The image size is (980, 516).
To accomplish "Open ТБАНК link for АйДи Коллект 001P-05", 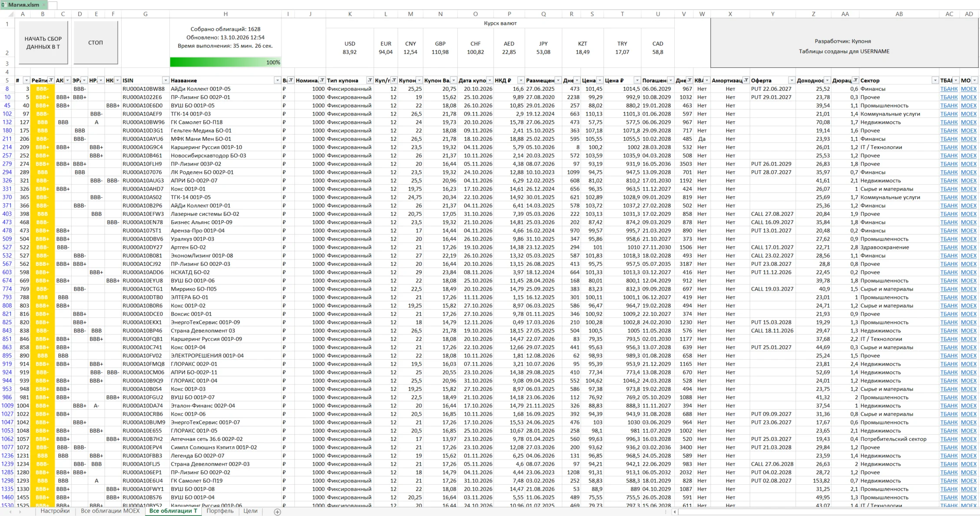I will coord(949,89).
